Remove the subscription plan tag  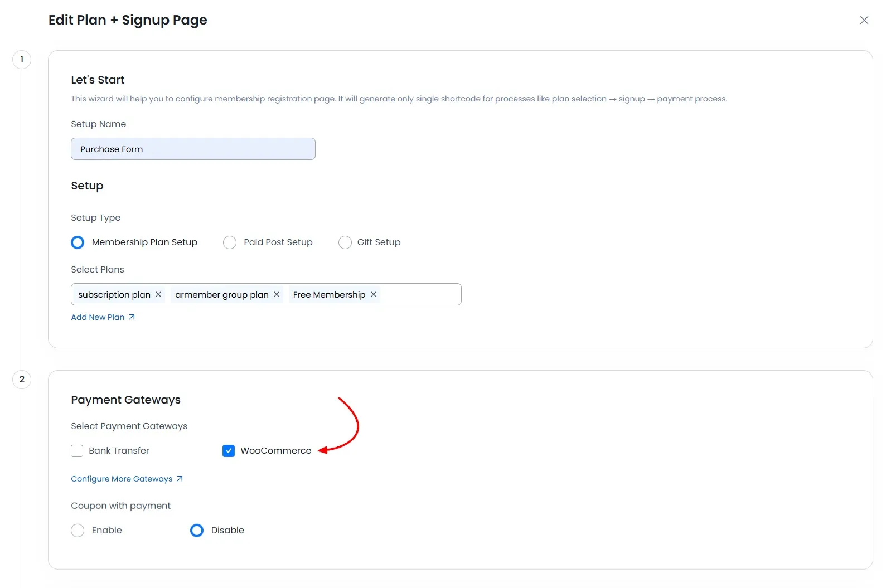click(x=158, y=294)
